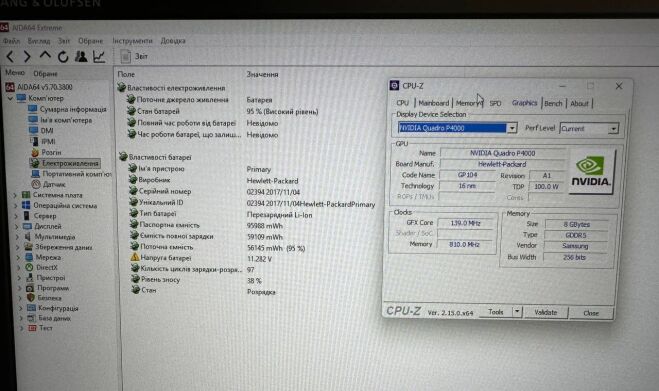Viewport: 659px width, 391px height.
Task: Open the Звіт menu
Action: [64, 41]
